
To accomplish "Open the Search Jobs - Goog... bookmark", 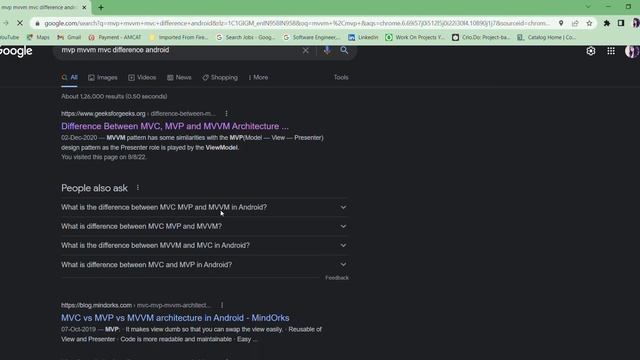I will tap(245, 37).
